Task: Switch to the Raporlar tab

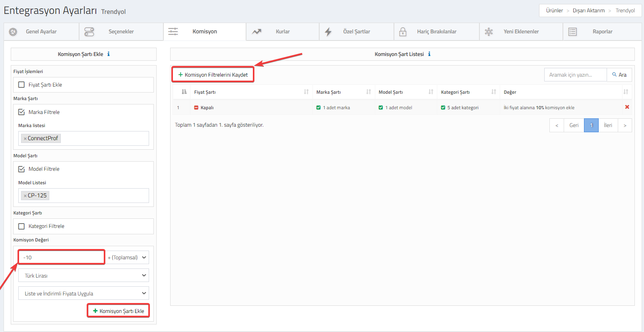Action: (x=602, y=32)
